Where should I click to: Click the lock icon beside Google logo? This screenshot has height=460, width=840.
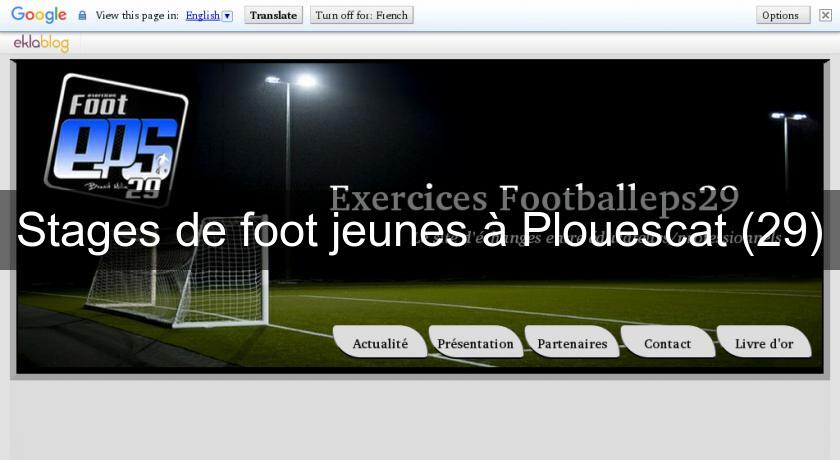pyautogui.click(x=82, y=16)
